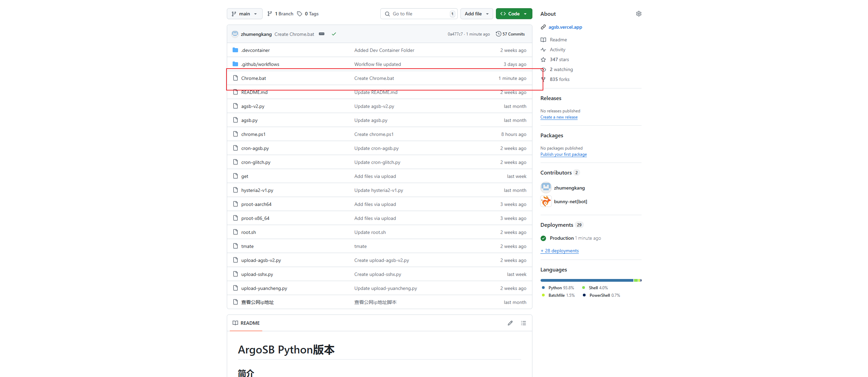Click zhumengkang avatar in the commit header
Viewport: 868px width, 377px height.
tap(235, 34)
